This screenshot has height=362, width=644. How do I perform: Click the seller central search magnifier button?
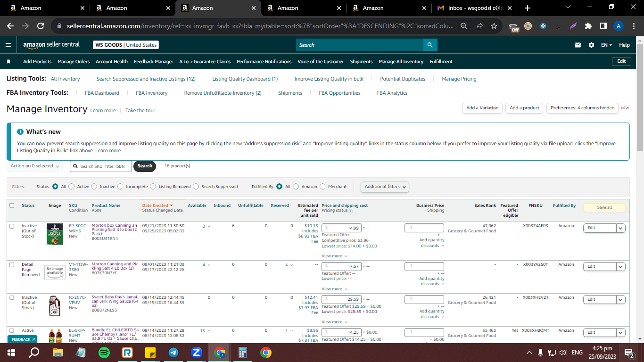[x=430, y=45]
